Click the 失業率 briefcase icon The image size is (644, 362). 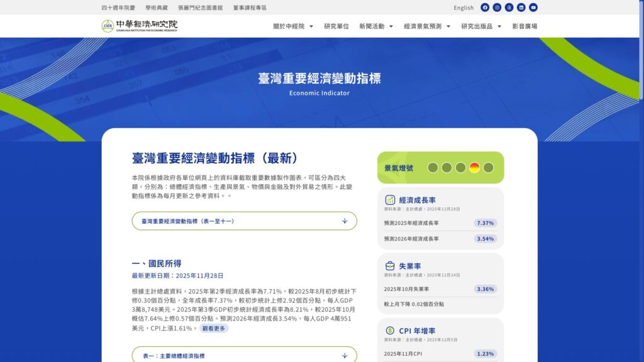click(x=390, y=266)
